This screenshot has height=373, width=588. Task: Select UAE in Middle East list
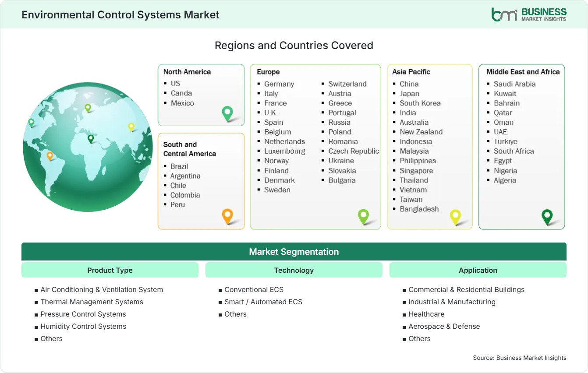pyautogui.click(x=500, y=132)
